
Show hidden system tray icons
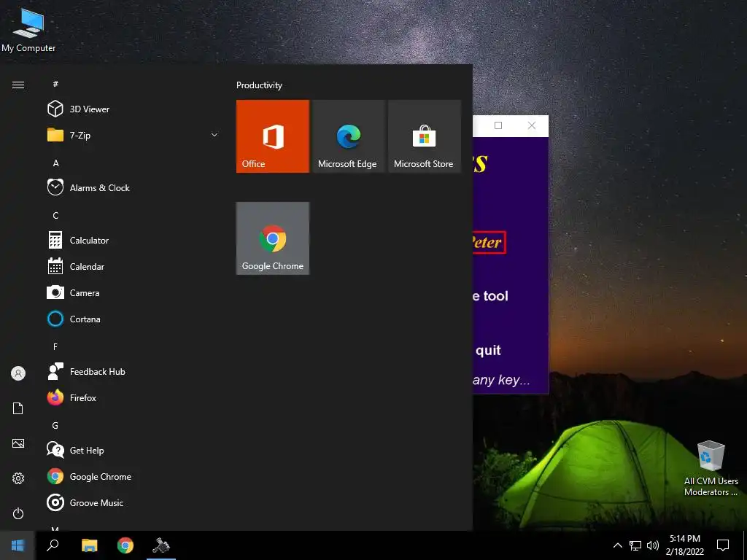pos(617,545)
